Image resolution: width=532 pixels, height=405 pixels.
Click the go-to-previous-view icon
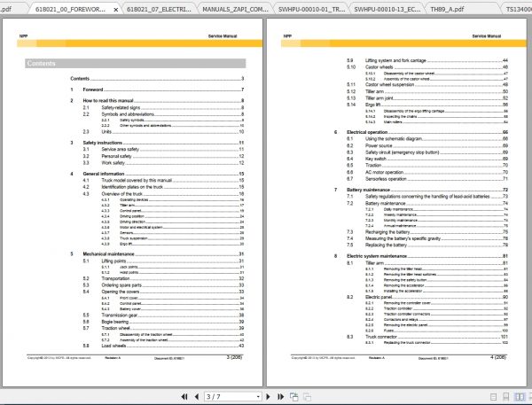pyautogui.click(x=293, y=396)
